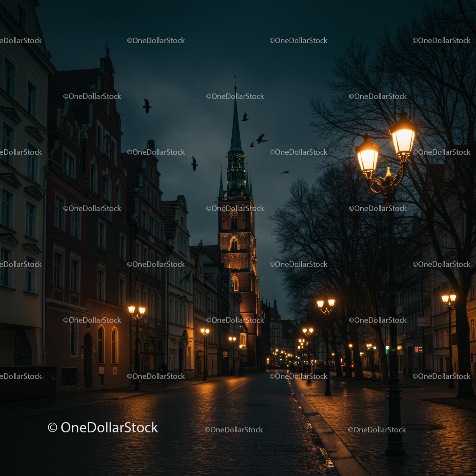The width and height of the screenshot is (476, 476).
Task: Click the arched windows on the red building's ground floor
Action: point(107,345)
